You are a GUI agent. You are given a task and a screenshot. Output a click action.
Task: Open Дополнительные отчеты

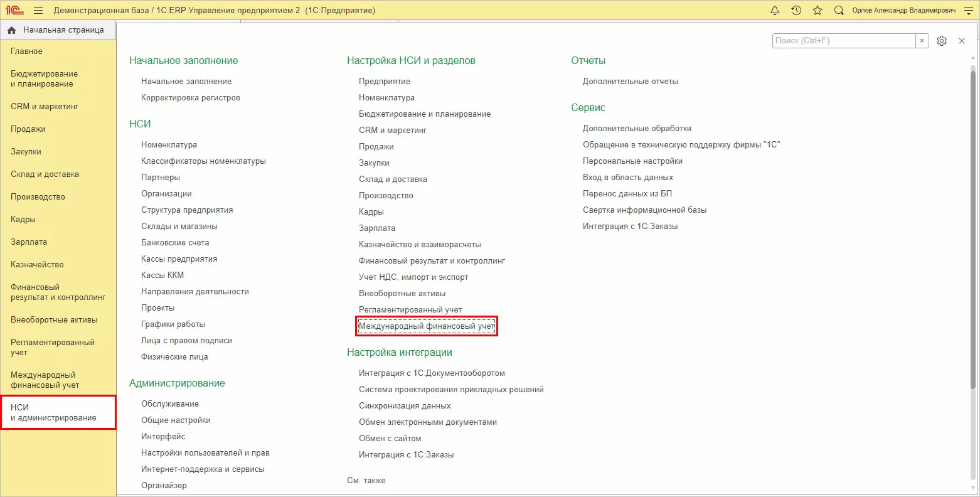[x=631, y=82]
